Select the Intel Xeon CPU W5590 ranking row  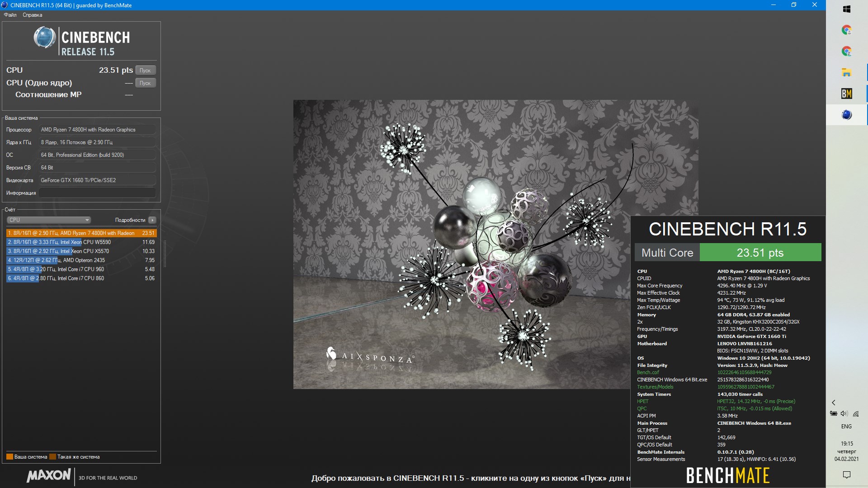[x=81, y=242]
